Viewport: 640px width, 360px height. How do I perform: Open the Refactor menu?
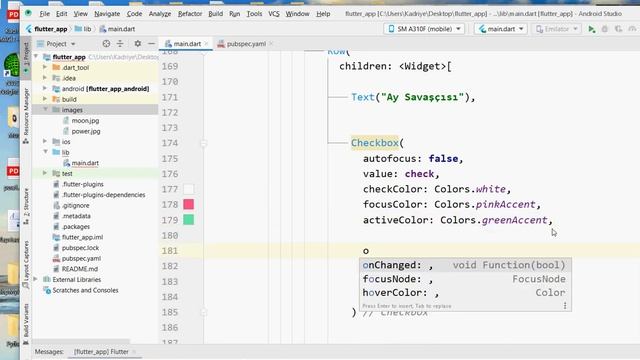(x=190, y=14)
